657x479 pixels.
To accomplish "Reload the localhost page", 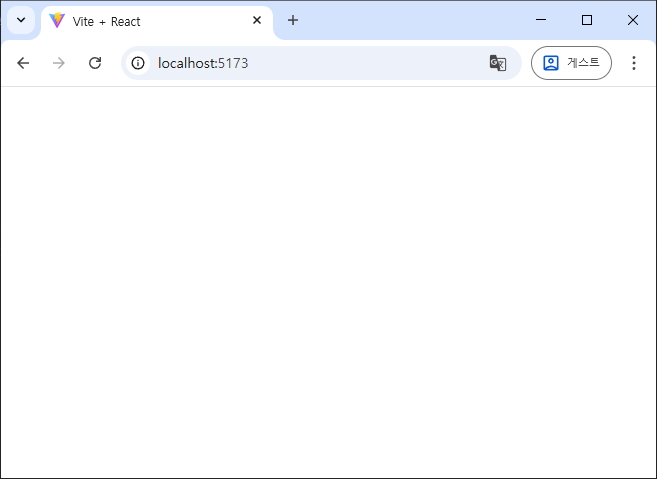I will pos(95,63).
